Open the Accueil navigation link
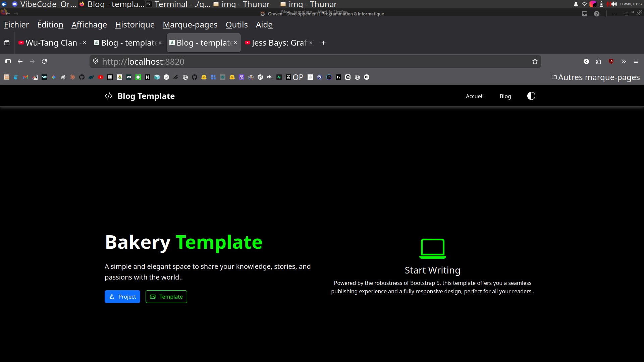The image size is (644, 362). (x=474, y=96)
